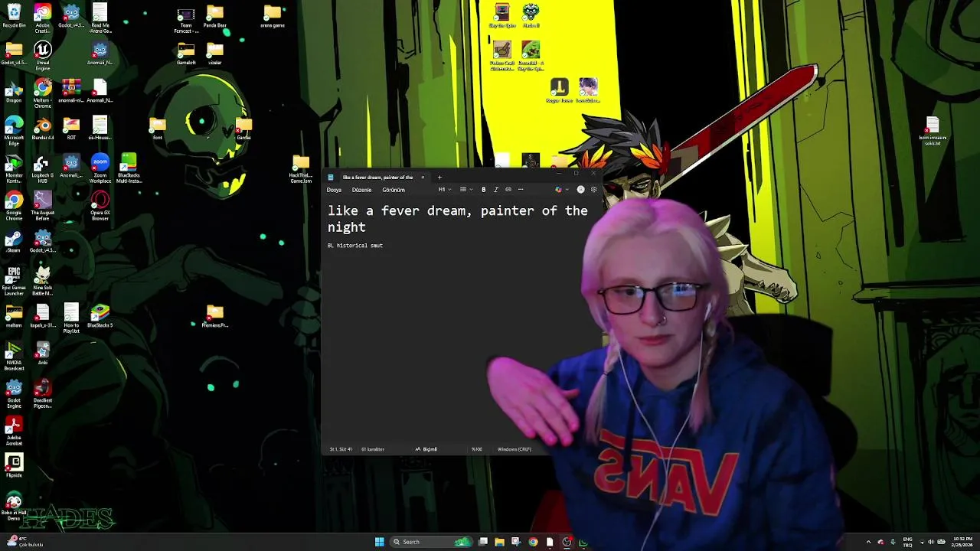
Task: Select the arena game folder
Action: tap(273, 16)
